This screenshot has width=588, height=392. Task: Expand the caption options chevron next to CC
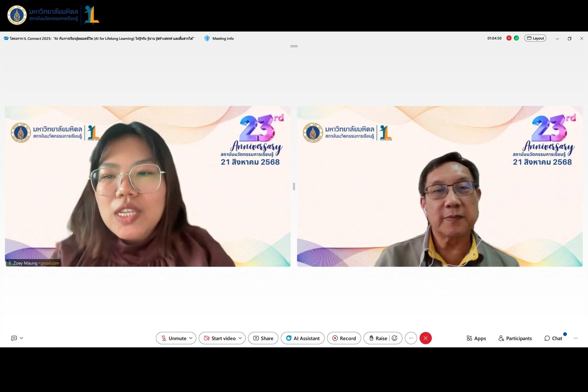pos(22,338)
